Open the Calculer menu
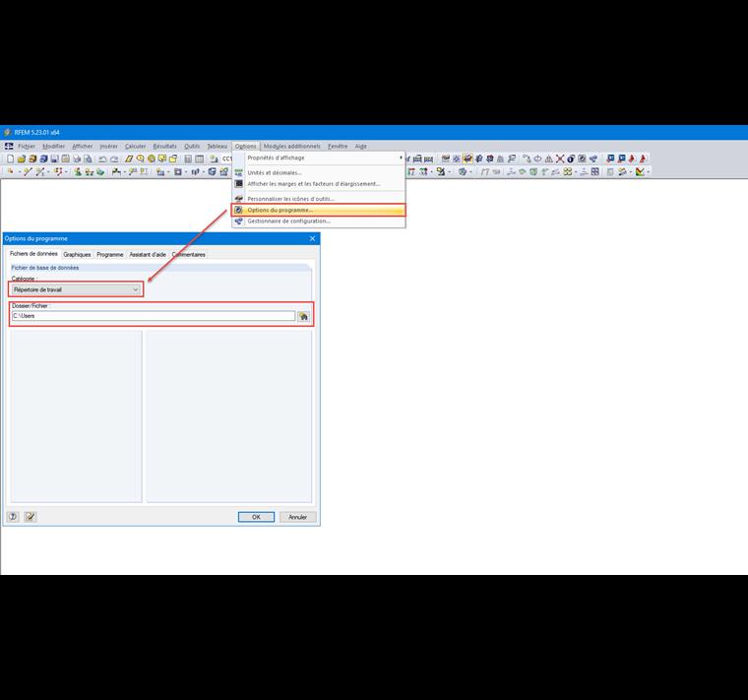The image size is (748, 700). 136,147
